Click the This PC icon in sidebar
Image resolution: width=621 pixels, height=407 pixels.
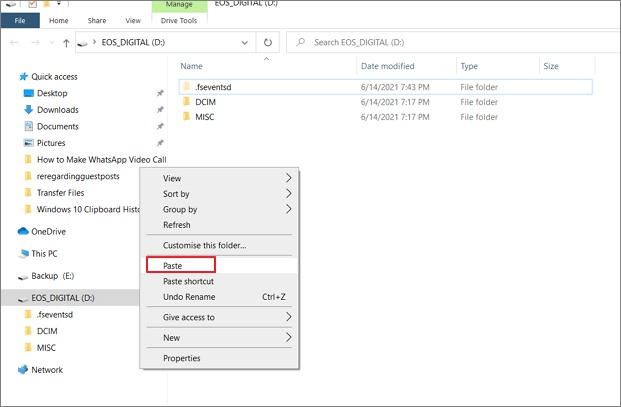pos(23,254)
